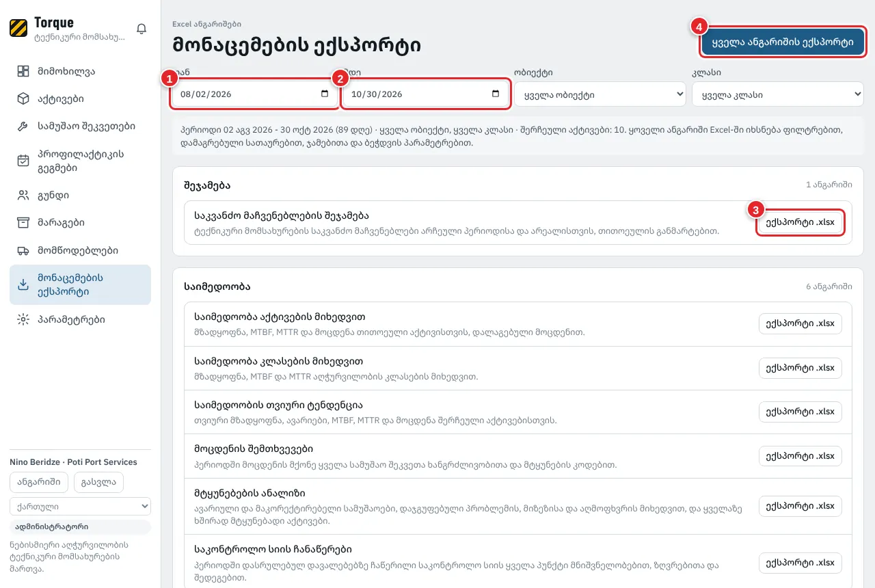Open მარაგები in the sidebar
The width and height of the screenshot is (875, 588).
click(80, 223)
